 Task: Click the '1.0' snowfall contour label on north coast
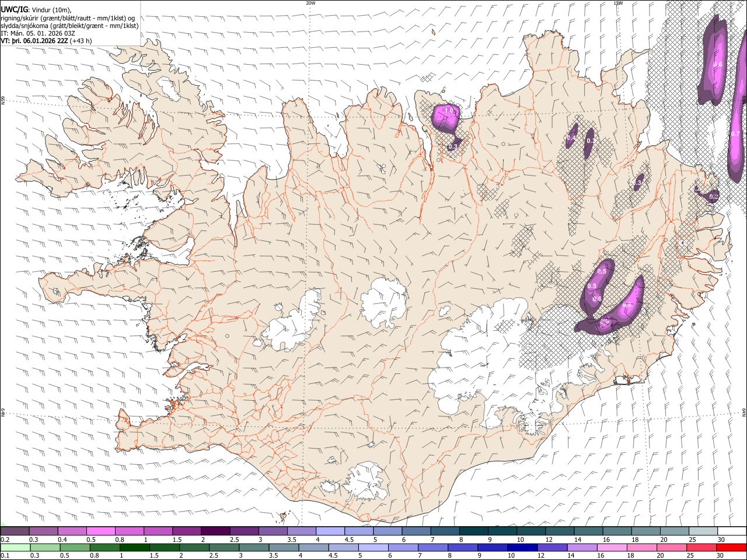click(x=449, y=110)
